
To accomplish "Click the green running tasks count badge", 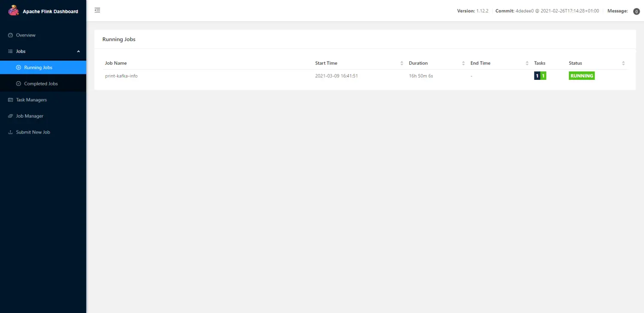I will coord(543,76).
